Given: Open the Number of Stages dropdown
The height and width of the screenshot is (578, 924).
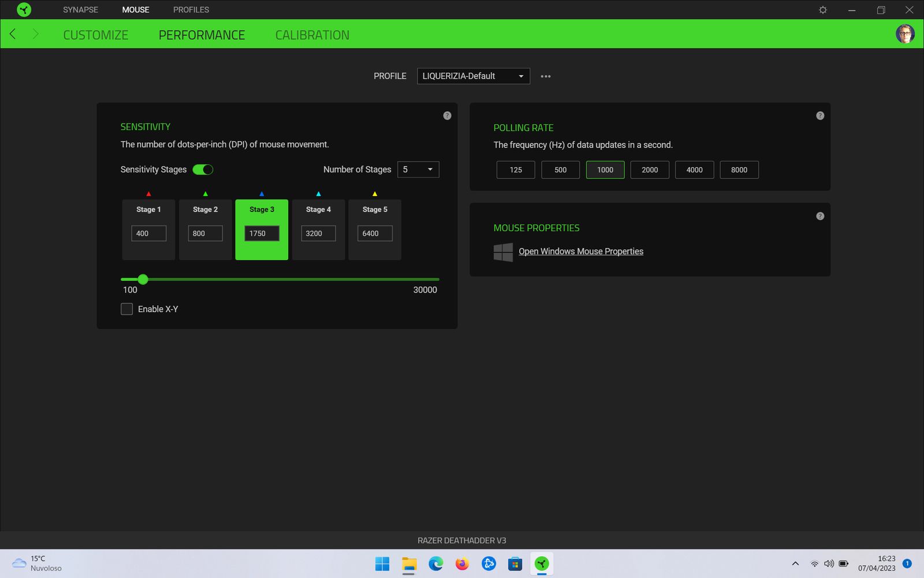Looking at the screenshot, I should coord(418,169).
